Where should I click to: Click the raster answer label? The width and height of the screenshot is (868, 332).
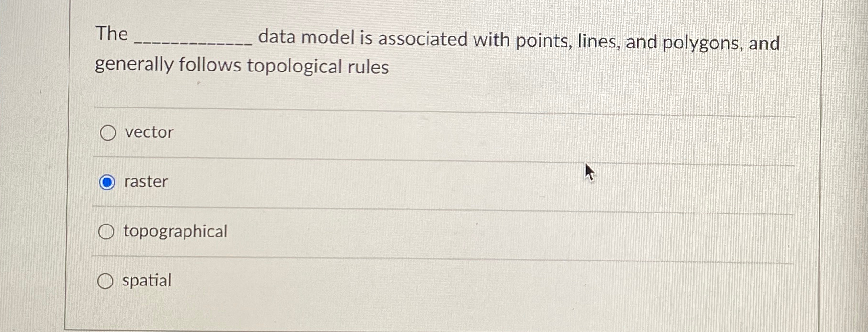[145, 182]
